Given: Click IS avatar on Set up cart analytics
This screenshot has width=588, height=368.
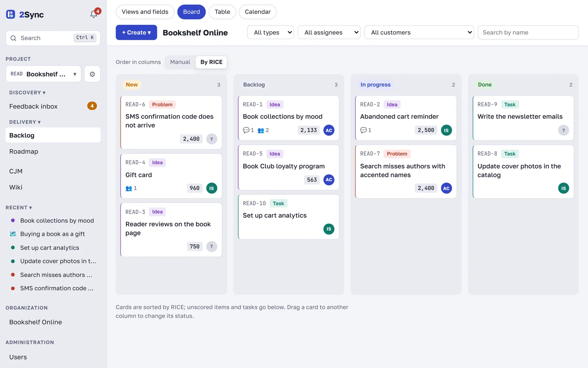Looking at the screenshot, I should 329,229.
